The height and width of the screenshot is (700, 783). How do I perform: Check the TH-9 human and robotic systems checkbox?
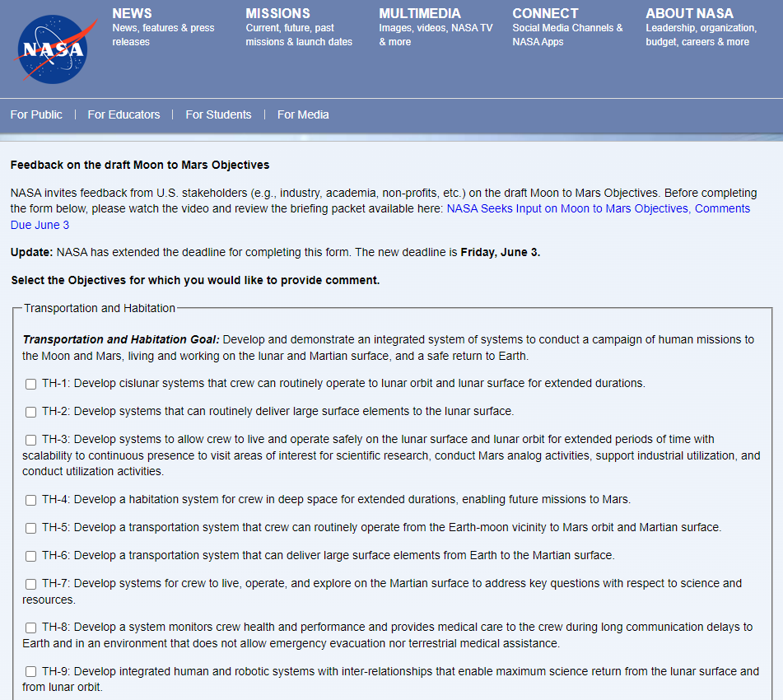click(x=30, y=672)
